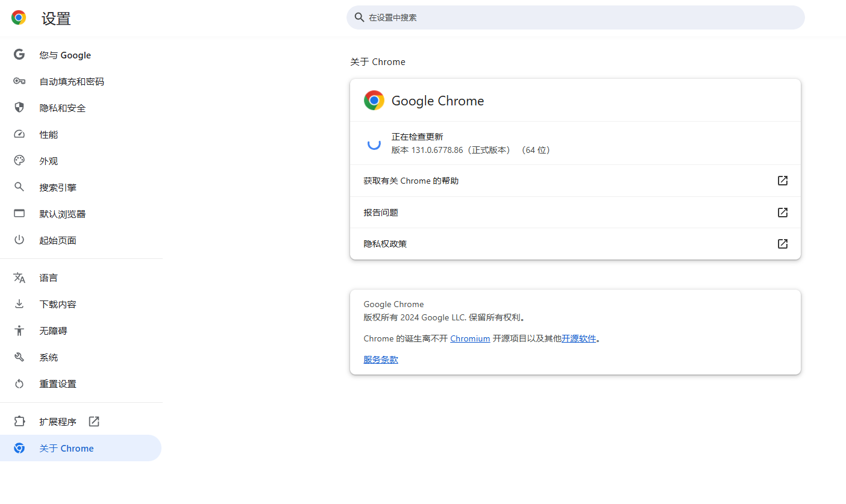846x504 pixels.
Task: Go to 无障碍 settings
Action: tap(81, 331)
